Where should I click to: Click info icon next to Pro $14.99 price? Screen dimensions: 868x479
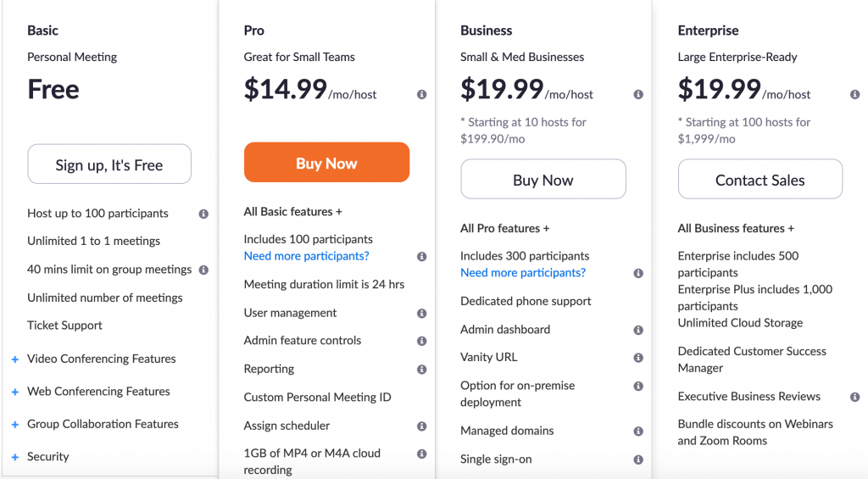pyautogui.click(x=422, y=95)
